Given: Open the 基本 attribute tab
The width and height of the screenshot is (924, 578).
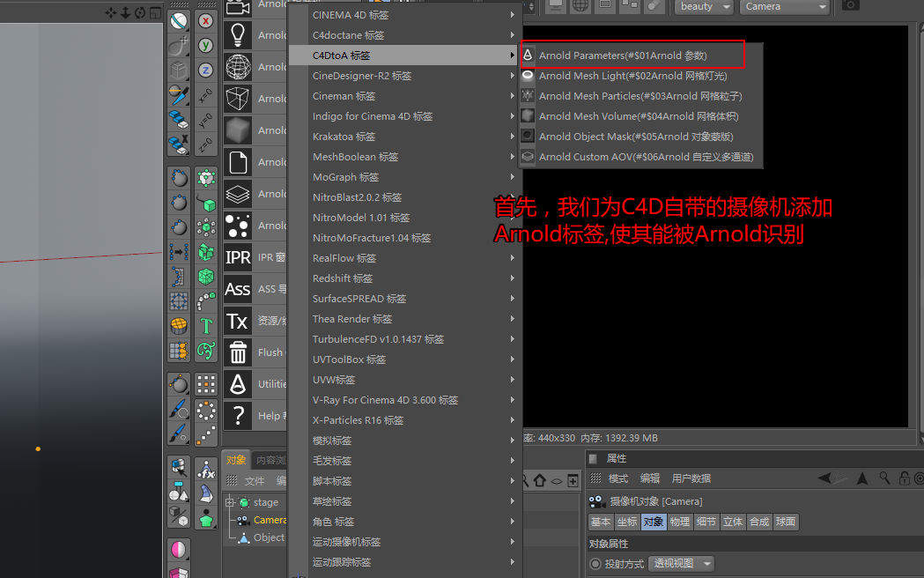Looking at the screenshot, I should pos(601,522).
